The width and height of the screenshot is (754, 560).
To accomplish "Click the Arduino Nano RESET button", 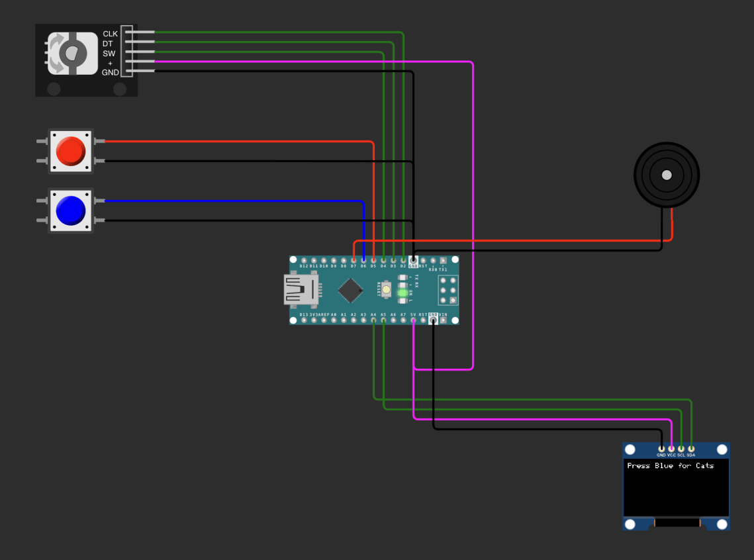I will (386, 290).
